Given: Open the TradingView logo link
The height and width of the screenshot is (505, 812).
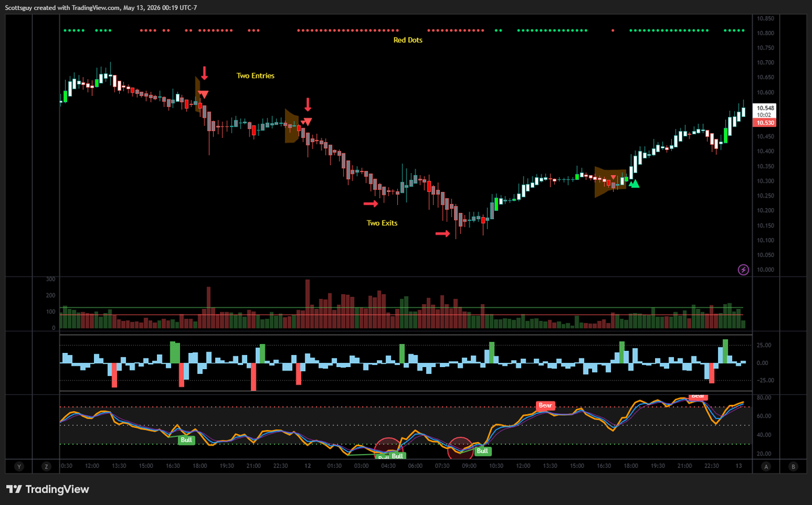Looking at the screenshot, I should (x=47, y=489).
